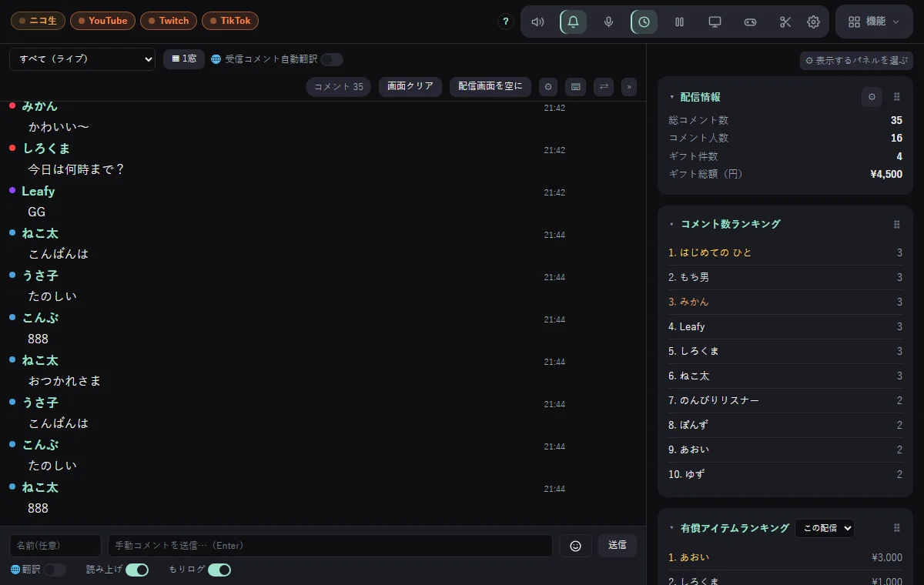The image size is (924, 585).
Task: Open gear settings in 配信情報 panel
Action: click(x=872, y=97)
